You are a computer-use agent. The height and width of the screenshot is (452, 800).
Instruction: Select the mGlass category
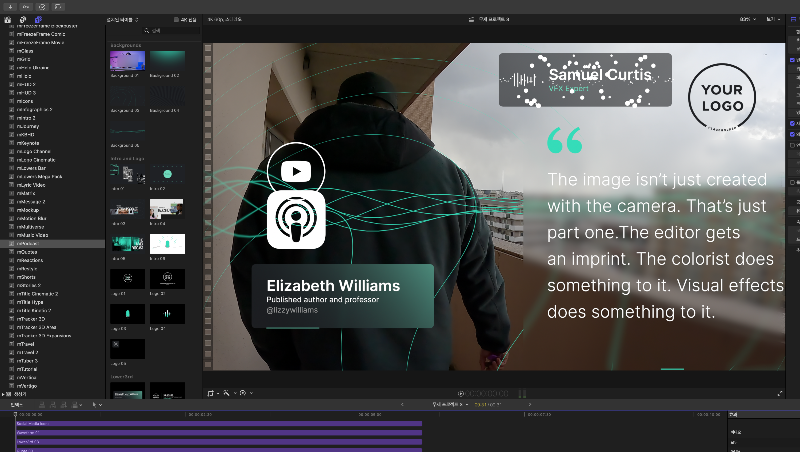click(x=24, y=51)
